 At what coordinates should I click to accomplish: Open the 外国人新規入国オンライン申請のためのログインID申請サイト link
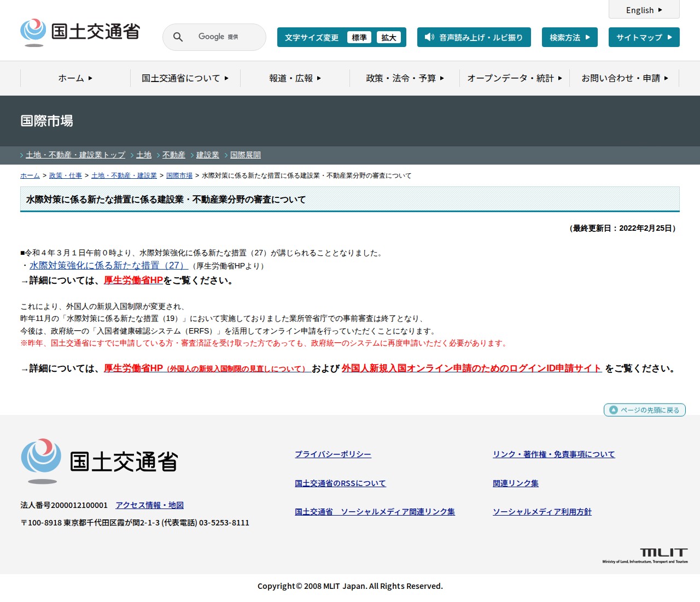coord(472,369)
